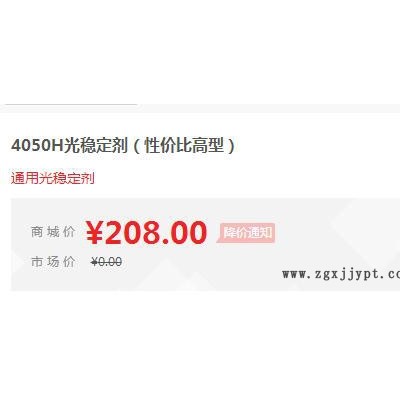The height and width of the screenshot is (400, 400).
Task: Click the （性价比高型） text in title
Action: [184, 145]
